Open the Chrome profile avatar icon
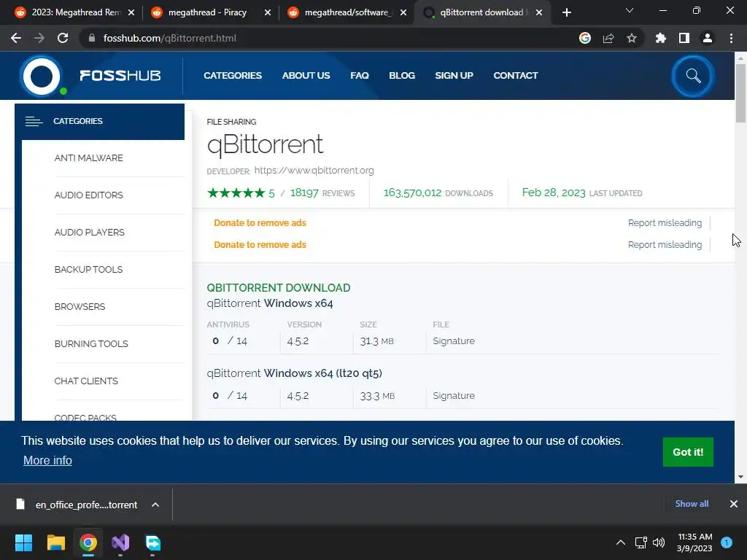 point(708,38)
